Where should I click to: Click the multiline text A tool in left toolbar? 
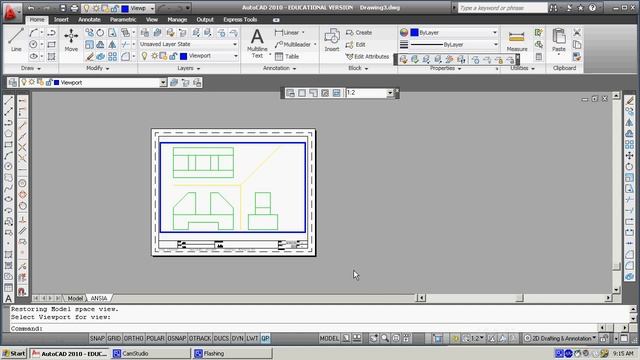click(x=8, y=298)
